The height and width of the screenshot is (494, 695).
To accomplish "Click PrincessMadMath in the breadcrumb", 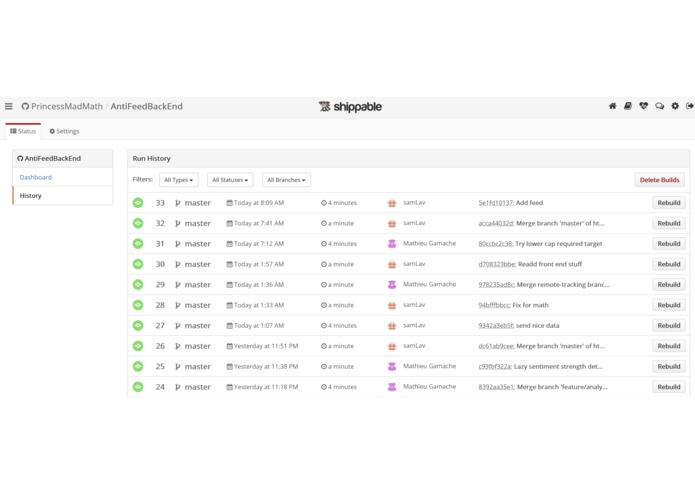I will click(67, 106).
